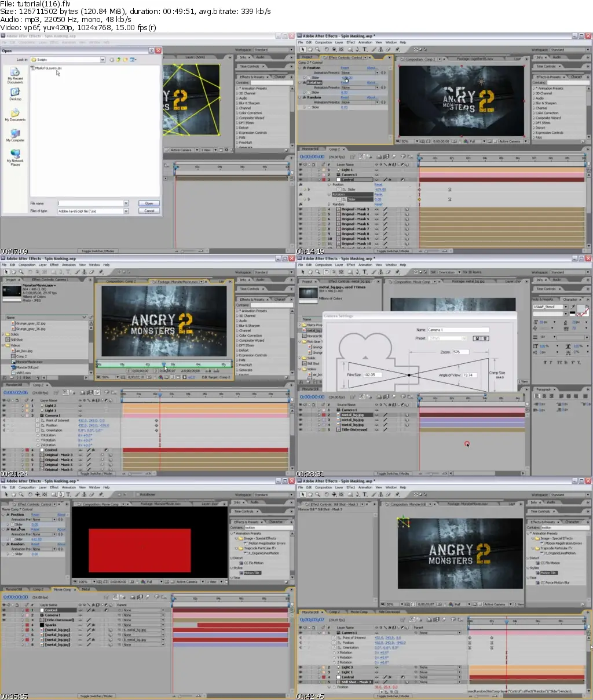
Task: Click left-align text icon in the Paragraph panel
Action: [537, 396]
